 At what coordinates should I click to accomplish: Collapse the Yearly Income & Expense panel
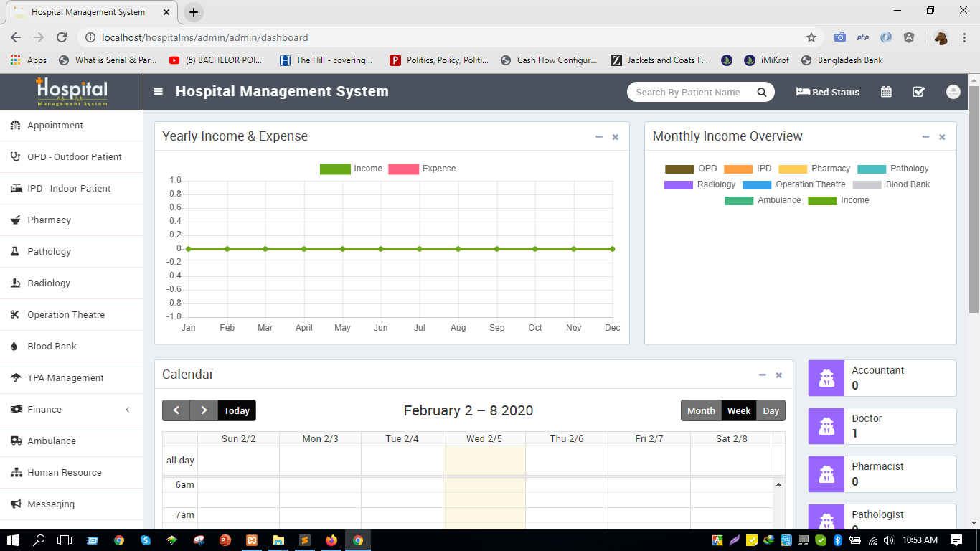[599, 136]
